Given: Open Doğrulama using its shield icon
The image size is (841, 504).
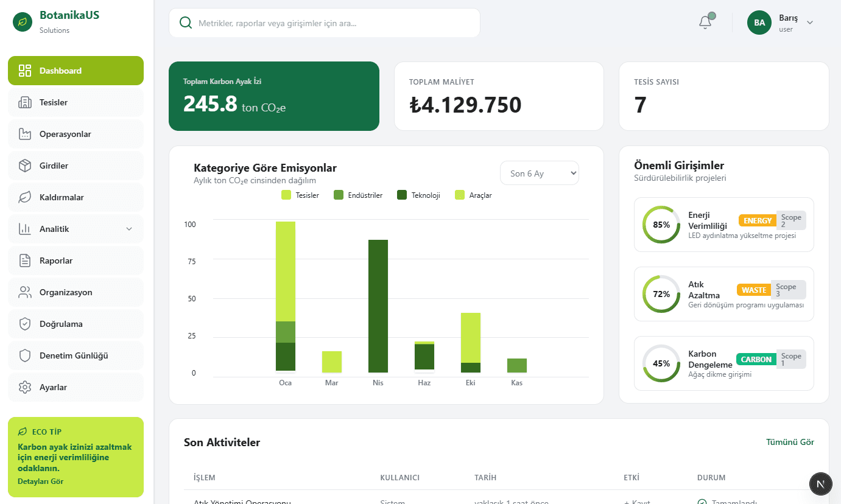Looking at the screenshot, I should click(x=24, y=323).
